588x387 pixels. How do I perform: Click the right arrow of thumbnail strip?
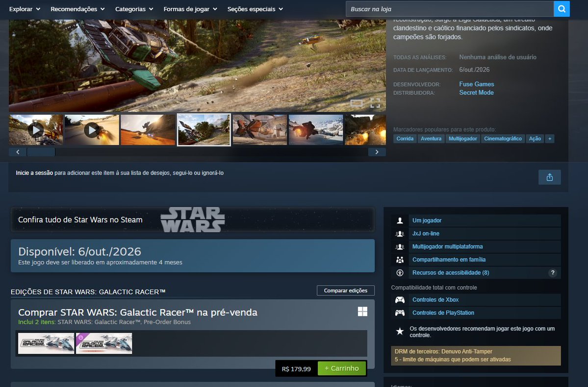(377, 152)
